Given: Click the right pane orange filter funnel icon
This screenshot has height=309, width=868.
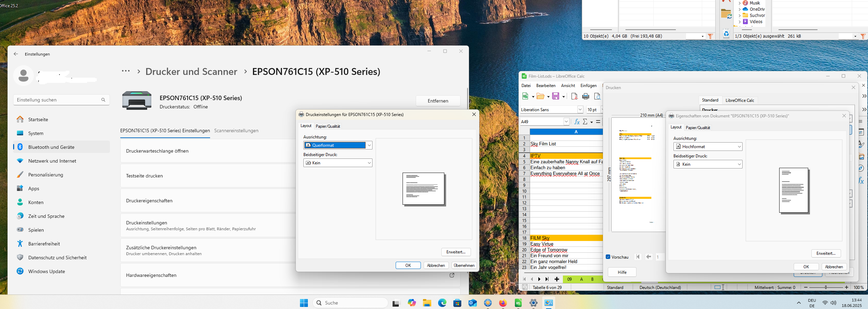Looking at the screenshot, I should click(863, 36).
